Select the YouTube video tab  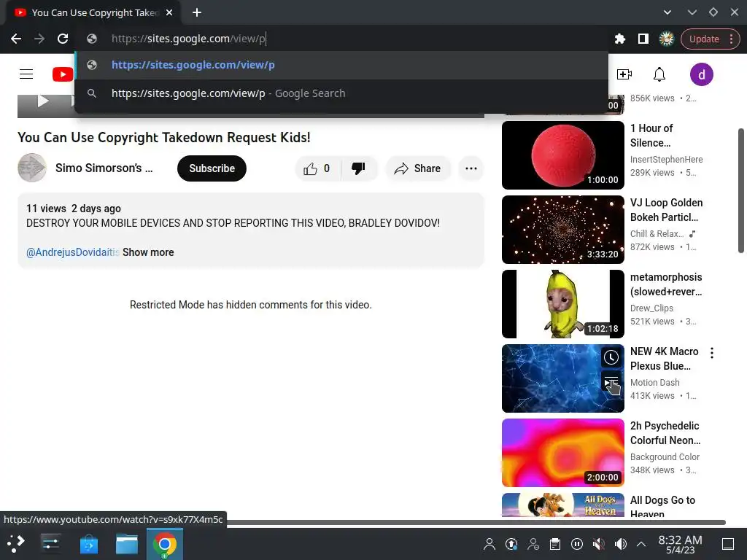[93, 12]
